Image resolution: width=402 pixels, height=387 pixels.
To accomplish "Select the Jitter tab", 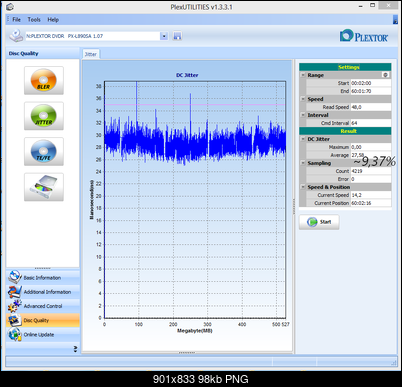I will pos(91,54).
